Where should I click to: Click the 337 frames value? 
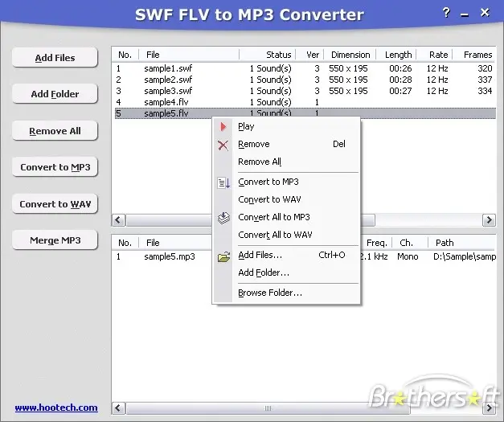(x=485, y=80)
